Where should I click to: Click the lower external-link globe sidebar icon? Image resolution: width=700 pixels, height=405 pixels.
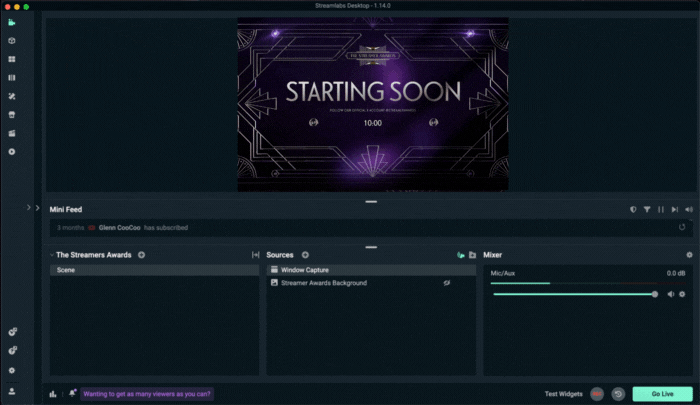tap(12, 350)
